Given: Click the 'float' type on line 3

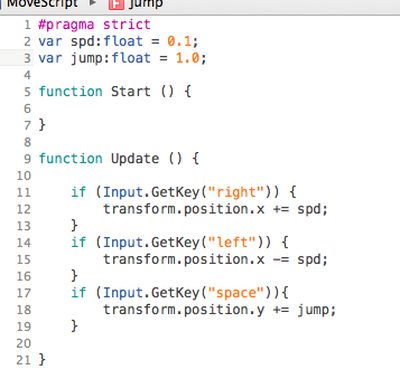Looking at the screenshot, I should click(x=131, y=58).
